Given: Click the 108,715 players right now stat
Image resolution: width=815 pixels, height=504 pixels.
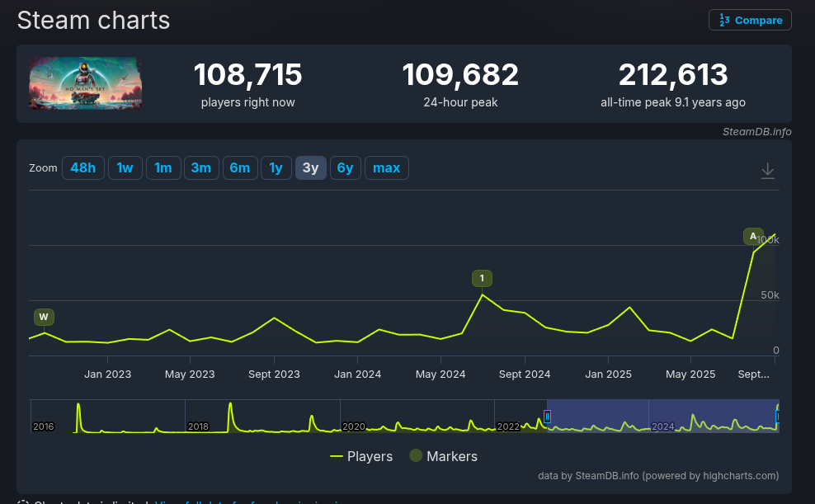Looking at the screenshot, I should 248,83.
